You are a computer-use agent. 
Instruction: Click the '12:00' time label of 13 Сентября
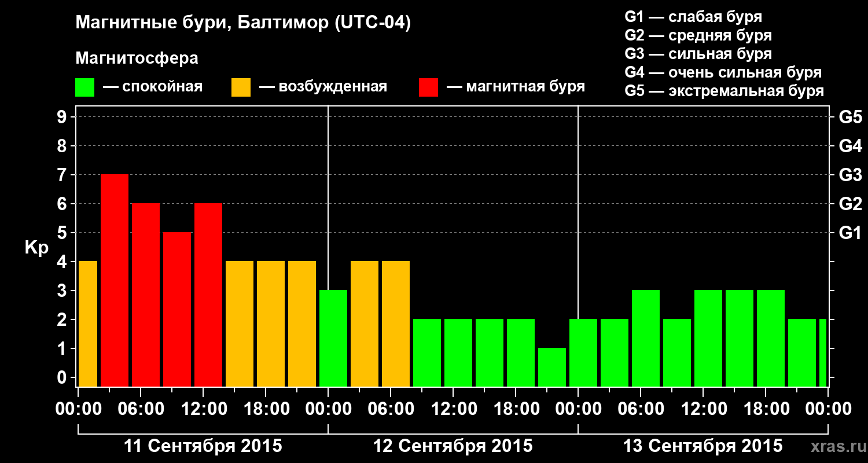(x=703, y=409)
